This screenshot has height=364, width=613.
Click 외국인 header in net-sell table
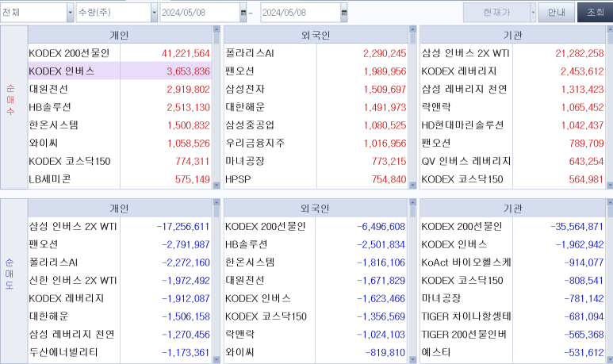pos(316,209)
